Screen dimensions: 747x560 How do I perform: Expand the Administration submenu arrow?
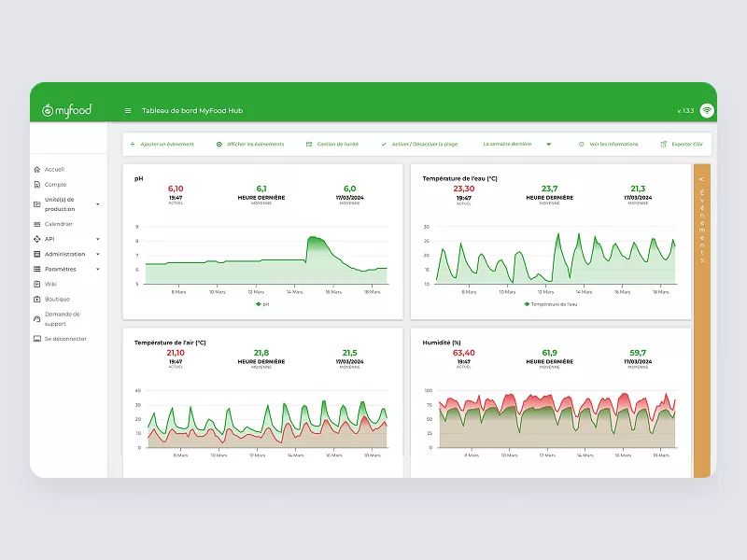[x=98, y=254]
